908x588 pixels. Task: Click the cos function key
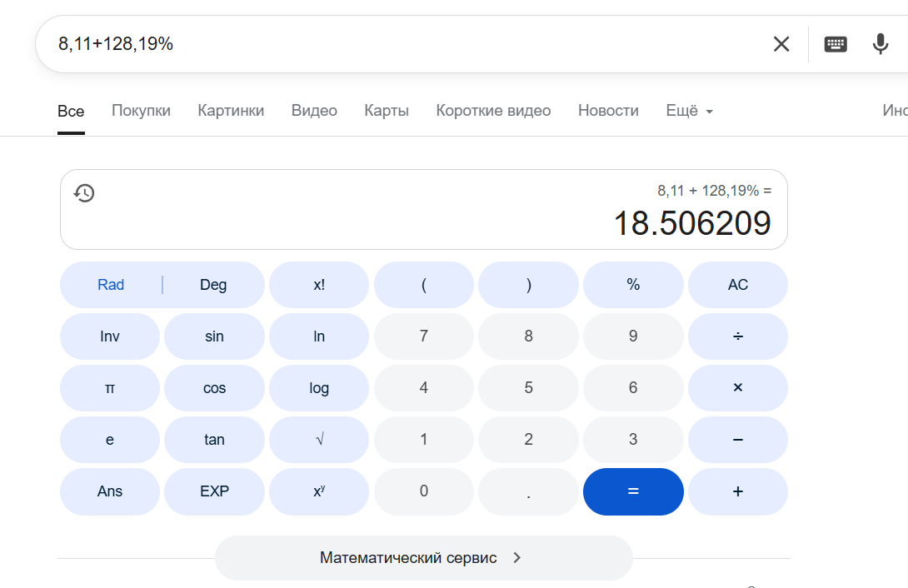pyautogui.click(x=214, y=388)
